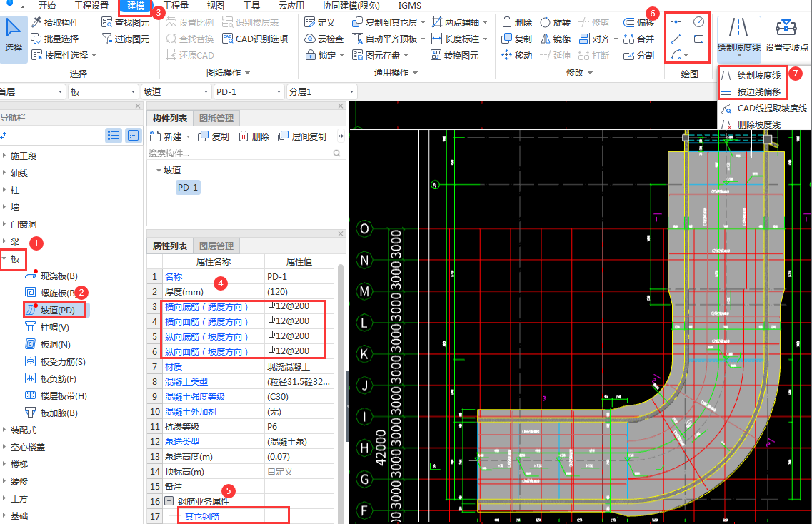Open the PD-1 component dropdown
Screen dimensions: 812x524
coord(249,91)
